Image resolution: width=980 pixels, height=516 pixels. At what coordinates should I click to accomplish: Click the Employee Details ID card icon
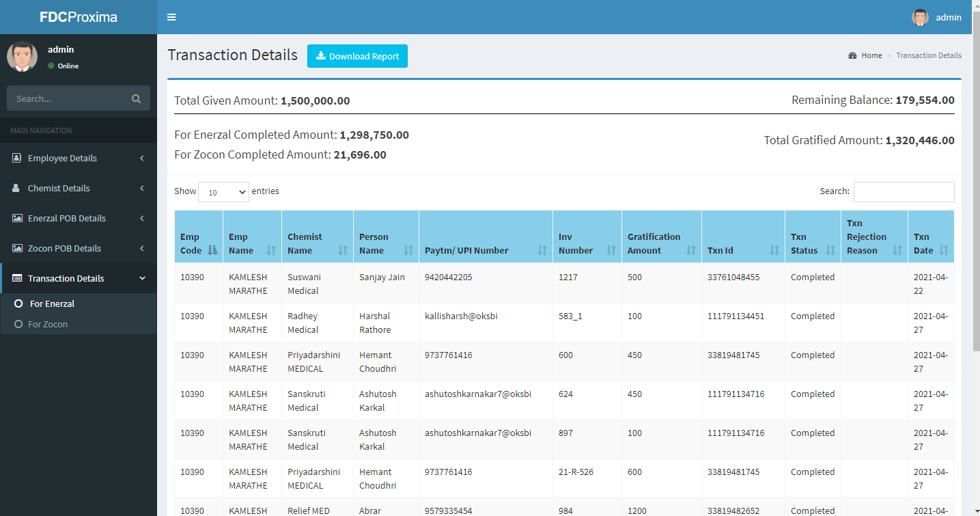[x=16, y=158]
